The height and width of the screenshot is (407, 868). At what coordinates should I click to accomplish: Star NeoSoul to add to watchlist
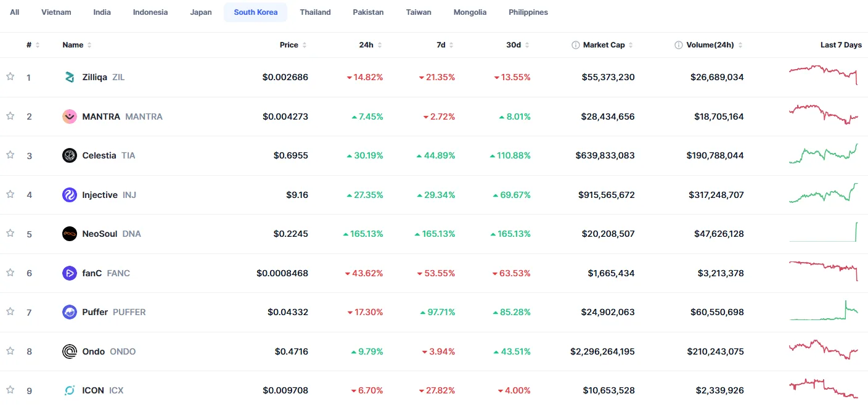pos(10,233)
